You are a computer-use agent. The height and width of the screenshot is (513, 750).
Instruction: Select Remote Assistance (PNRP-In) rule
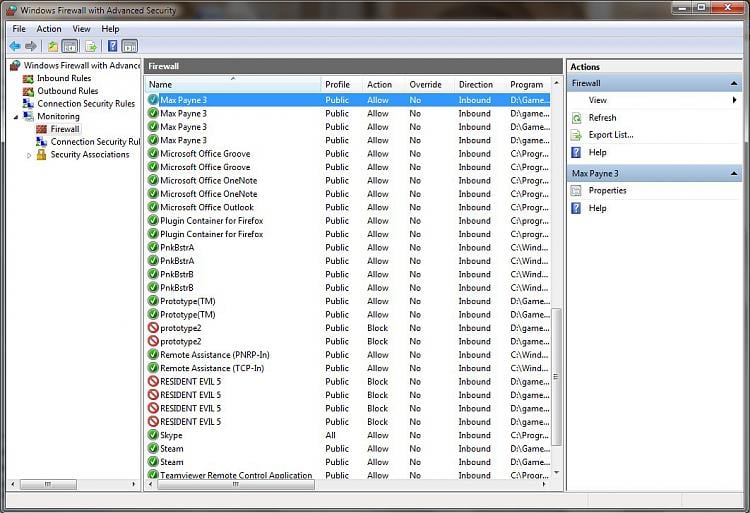coord(348,355)
